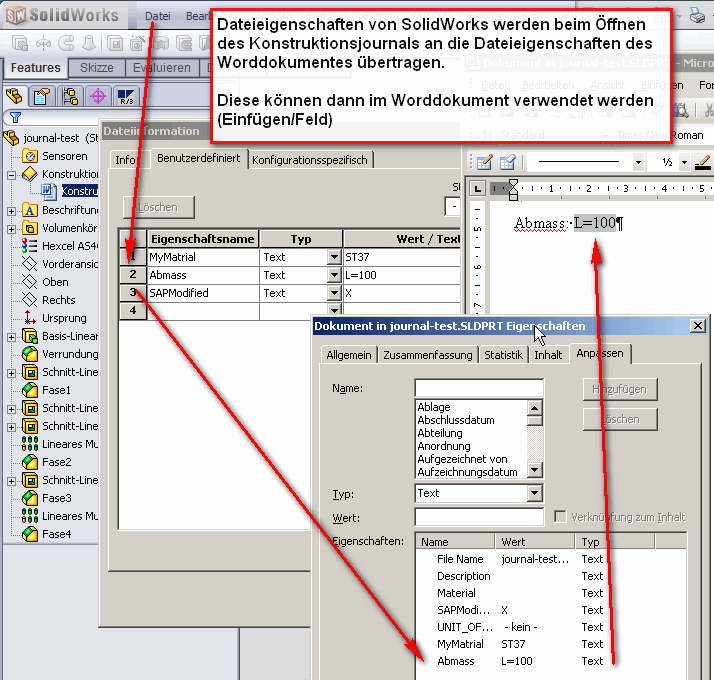Expand the Volumenkörper tree node

(11, 229)
